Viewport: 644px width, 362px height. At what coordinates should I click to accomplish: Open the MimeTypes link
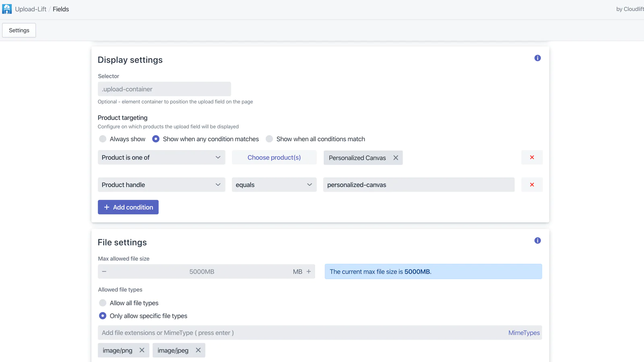[524, 333]
